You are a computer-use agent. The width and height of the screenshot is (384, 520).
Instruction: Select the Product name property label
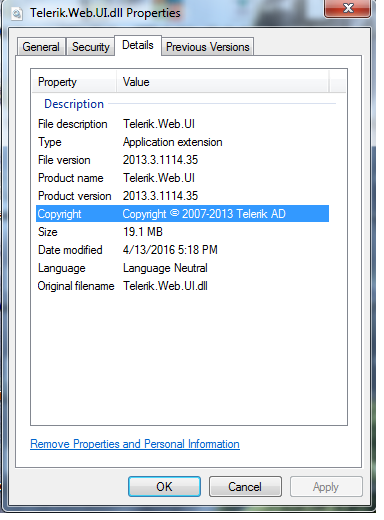click(71, 178)
